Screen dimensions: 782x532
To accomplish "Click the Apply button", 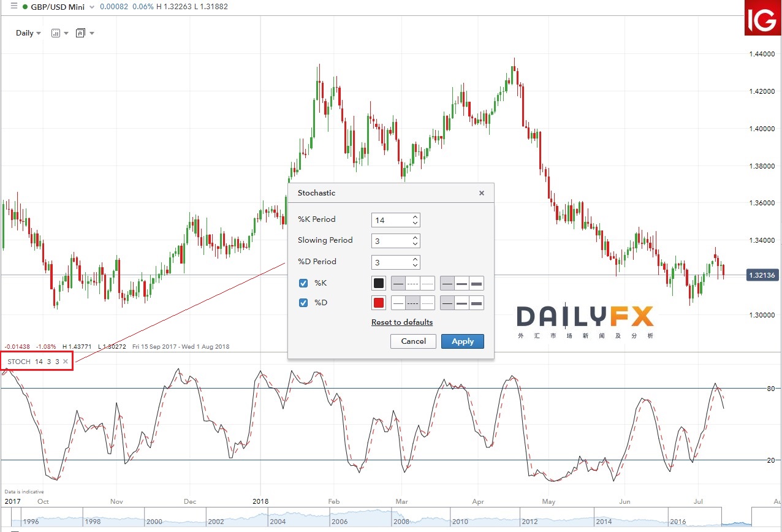I will tap(462, 341).
